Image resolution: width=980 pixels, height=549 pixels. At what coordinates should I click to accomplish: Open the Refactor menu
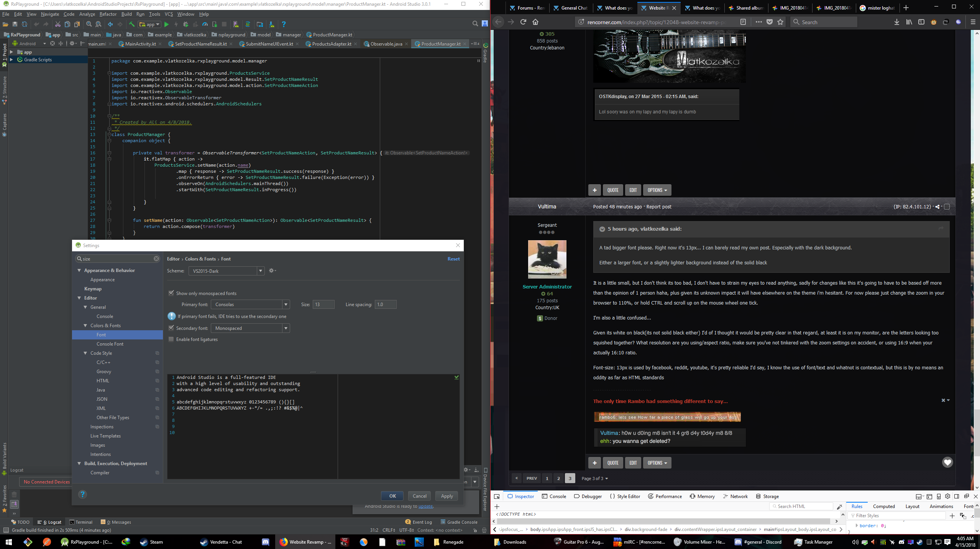point(108,14)
